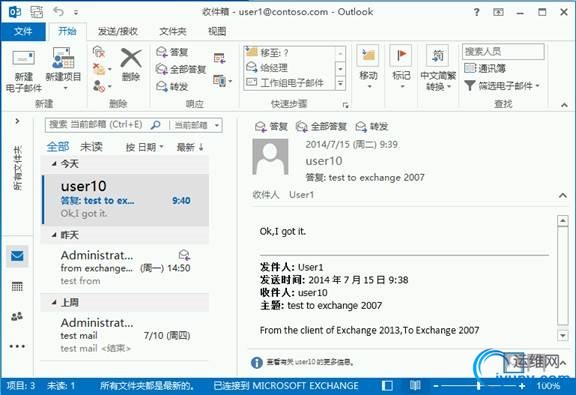Collapse the 上周 group
Image resolution: width=576 pixels, height=395 pixels.
54,302
